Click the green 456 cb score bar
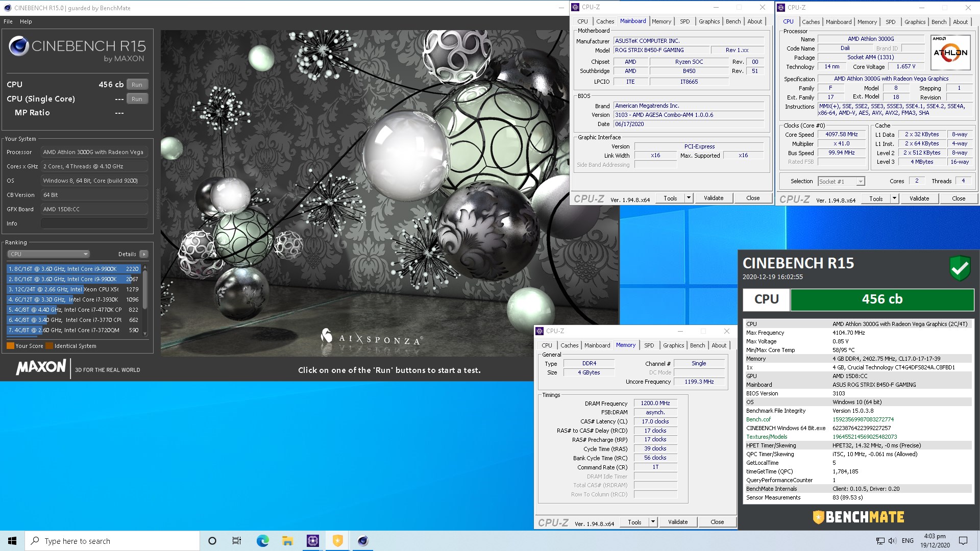The height and width of the screenshot is (551, 980). (881, 299)
